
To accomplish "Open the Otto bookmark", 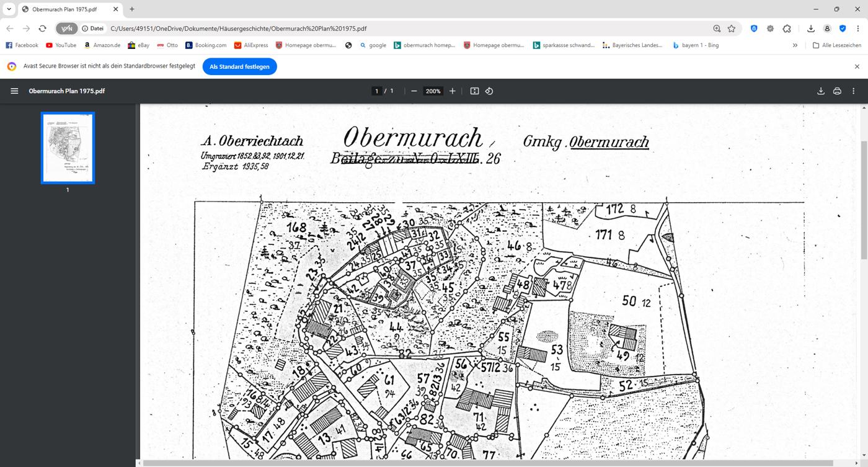I will coord(167,45).
